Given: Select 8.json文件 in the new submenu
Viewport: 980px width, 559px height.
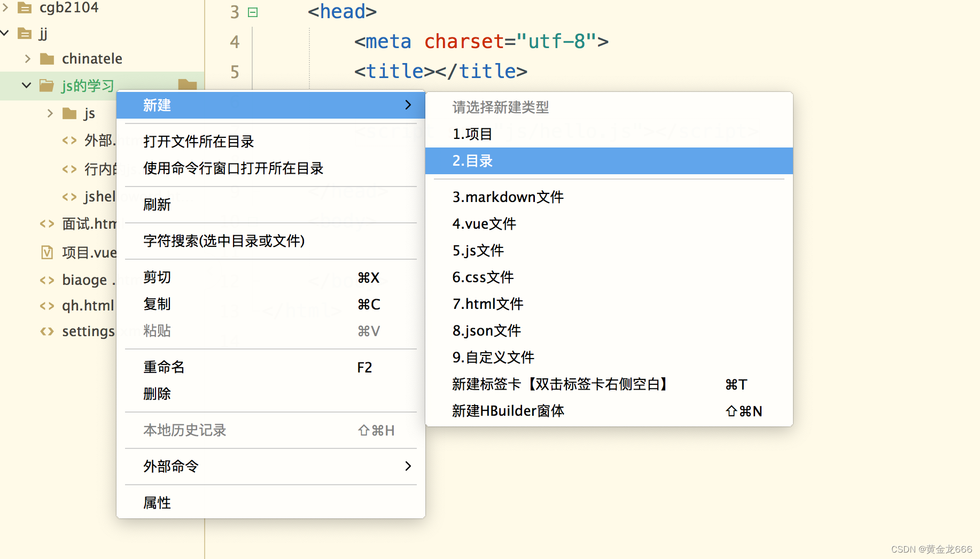Looking at the screenshot, I should point(609,331).
